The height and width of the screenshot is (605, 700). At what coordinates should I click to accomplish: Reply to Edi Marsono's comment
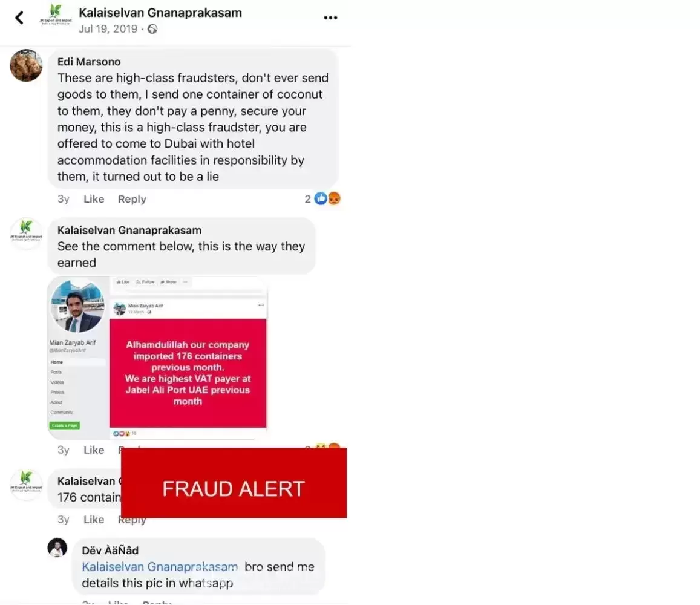132,199
